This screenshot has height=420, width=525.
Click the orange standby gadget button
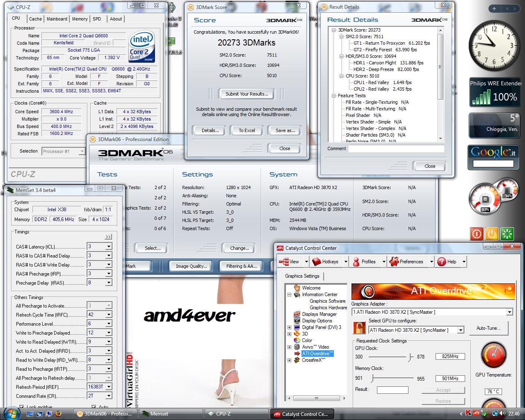[492, 234]
